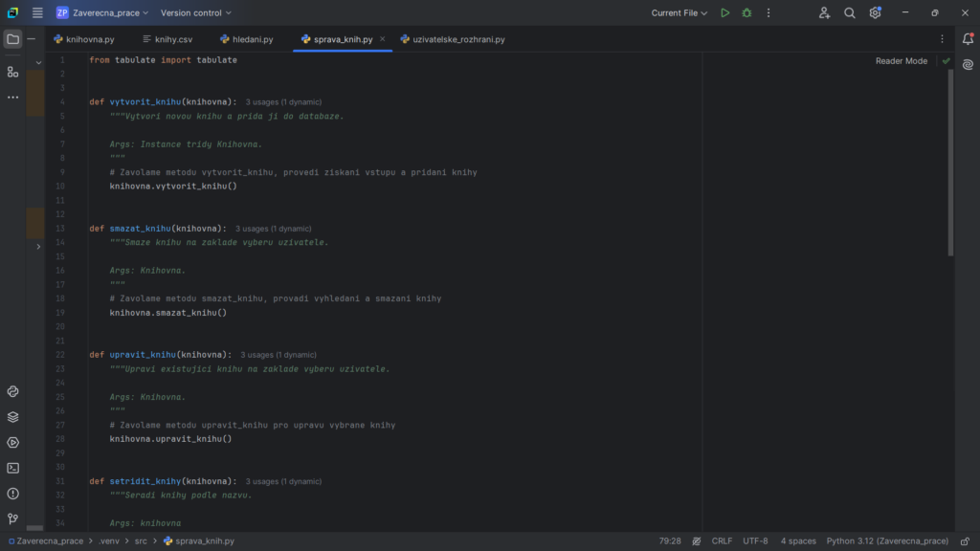Click the editor vertical scrollbar thumb

tap(950, 163)
